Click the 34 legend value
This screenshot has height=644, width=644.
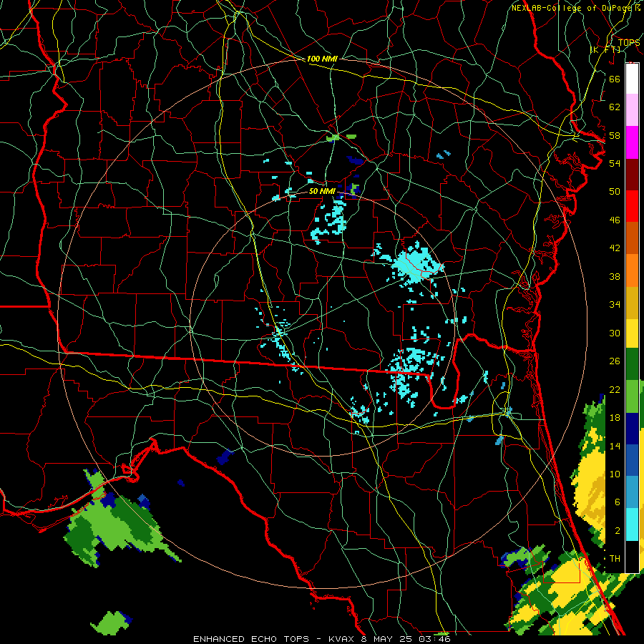(615, 305)
